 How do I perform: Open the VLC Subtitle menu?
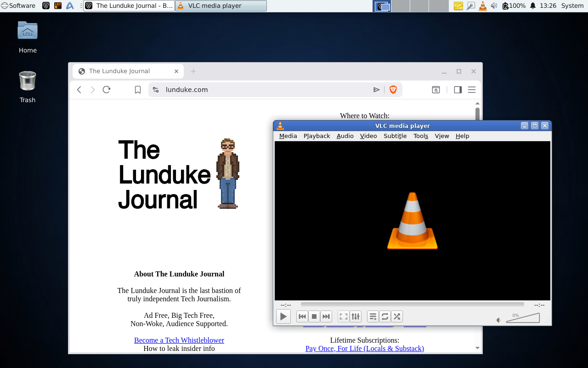[x=395, y=136]
